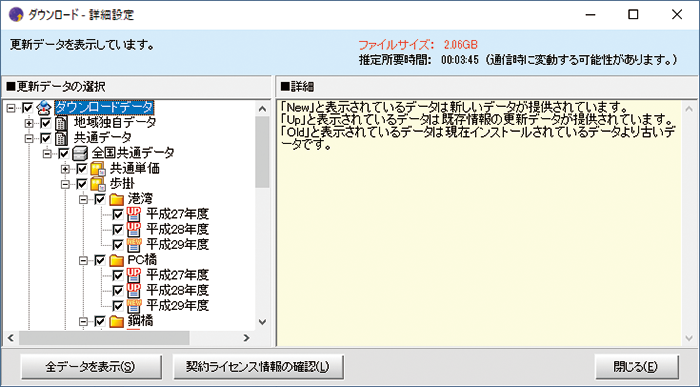The height and width of the screenshot is (387, 700).
Task: Select the 地域独自データ tree label
Action: pyautogui.click(x=115, y=123)
